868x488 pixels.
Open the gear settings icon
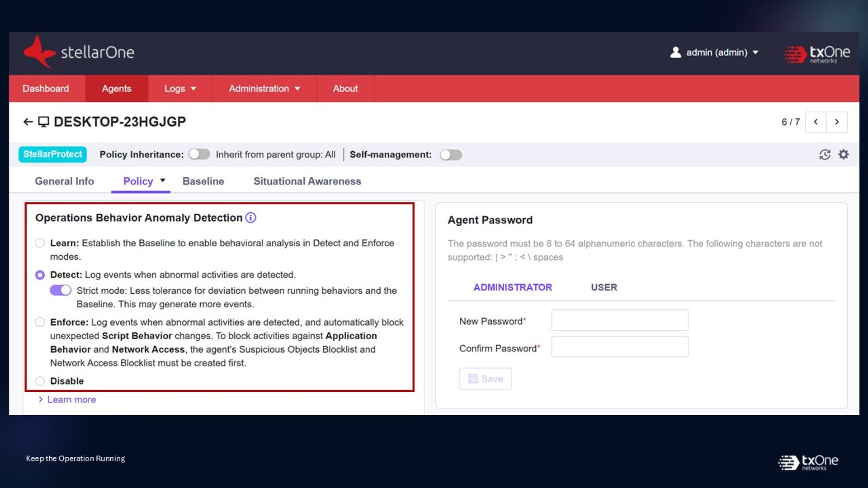coord(844,155)
